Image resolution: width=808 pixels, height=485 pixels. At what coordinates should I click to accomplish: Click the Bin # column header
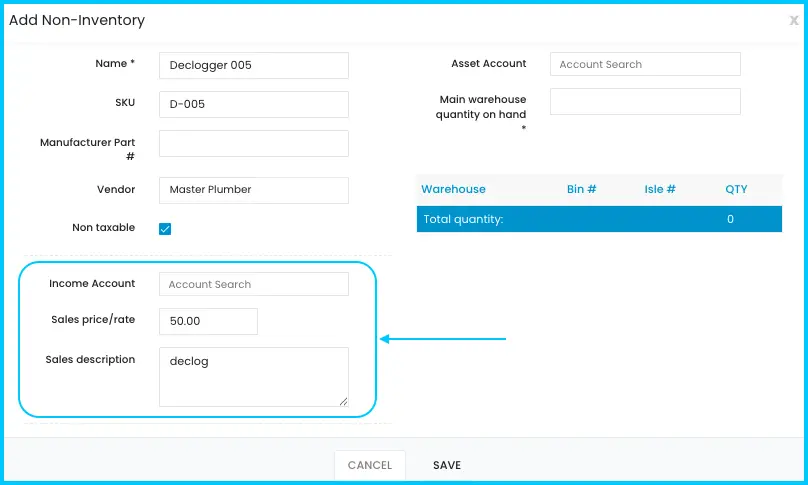(x=581, y=189)
